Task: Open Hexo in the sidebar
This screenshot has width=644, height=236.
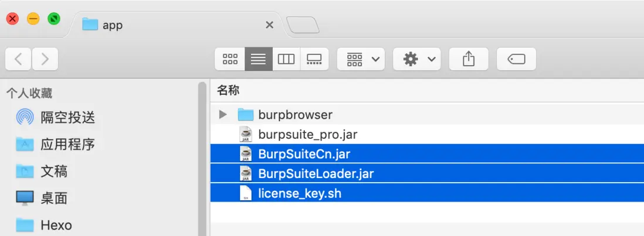Action: pyautogui.click(x=56, y=225)
